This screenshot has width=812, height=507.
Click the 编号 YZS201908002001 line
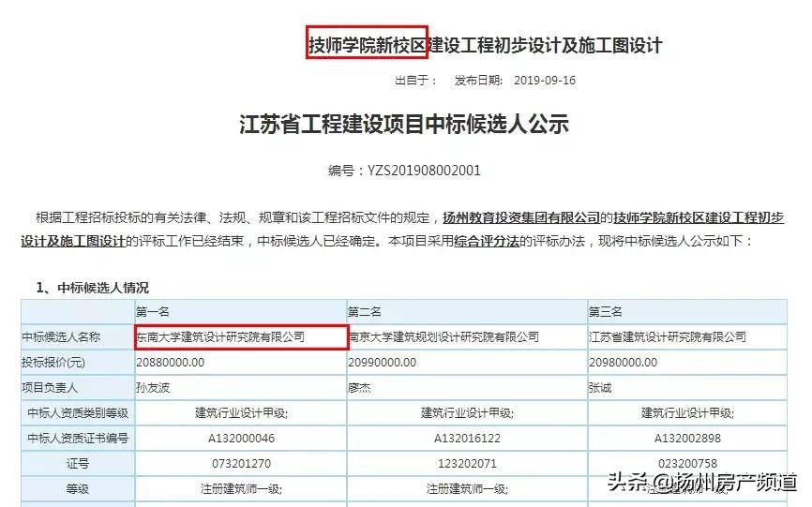pyautogui.click(x=404, y=171)
